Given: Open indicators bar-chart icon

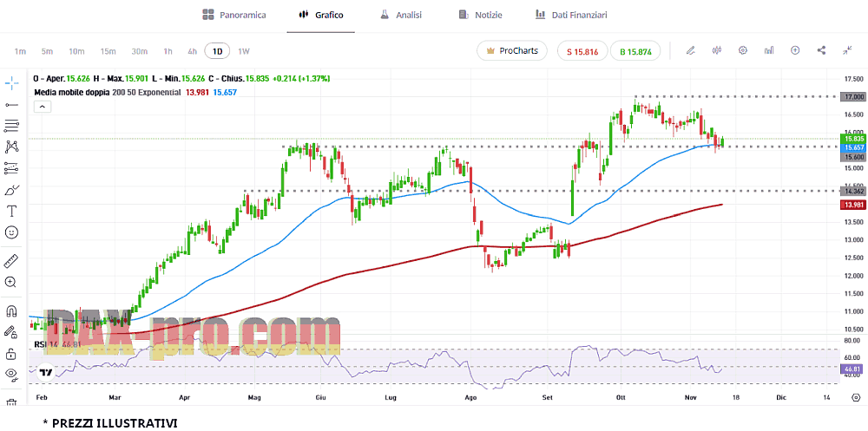Looking at the screenshot, I should tap(769, 50).
